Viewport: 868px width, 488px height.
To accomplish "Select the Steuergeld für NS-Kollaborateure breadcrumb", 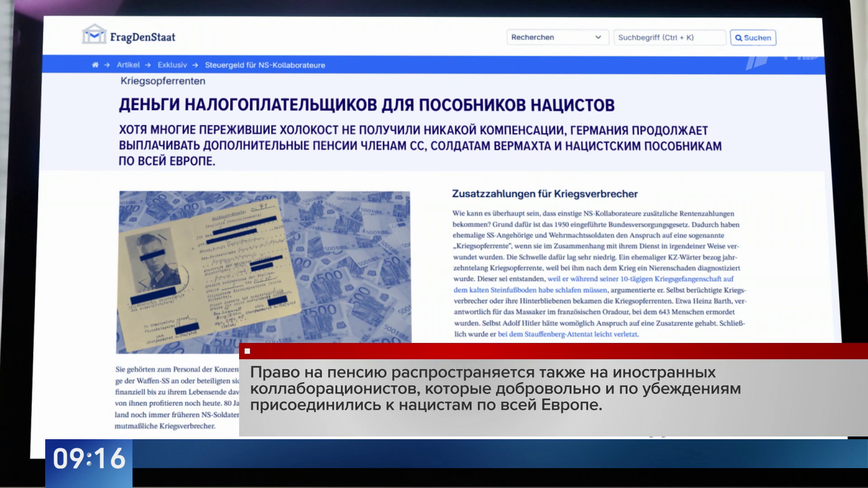I will pos(265,65).
